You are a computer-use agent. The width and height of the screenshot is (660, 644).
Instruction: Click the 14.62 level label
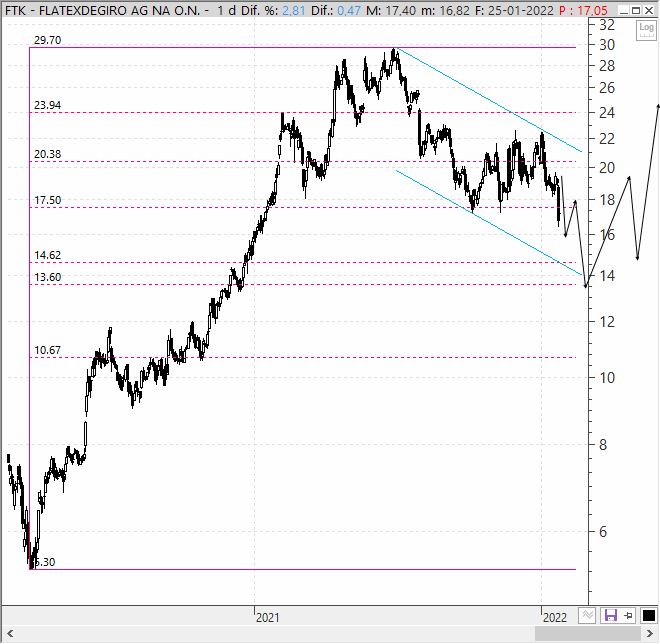coord(48,255)
